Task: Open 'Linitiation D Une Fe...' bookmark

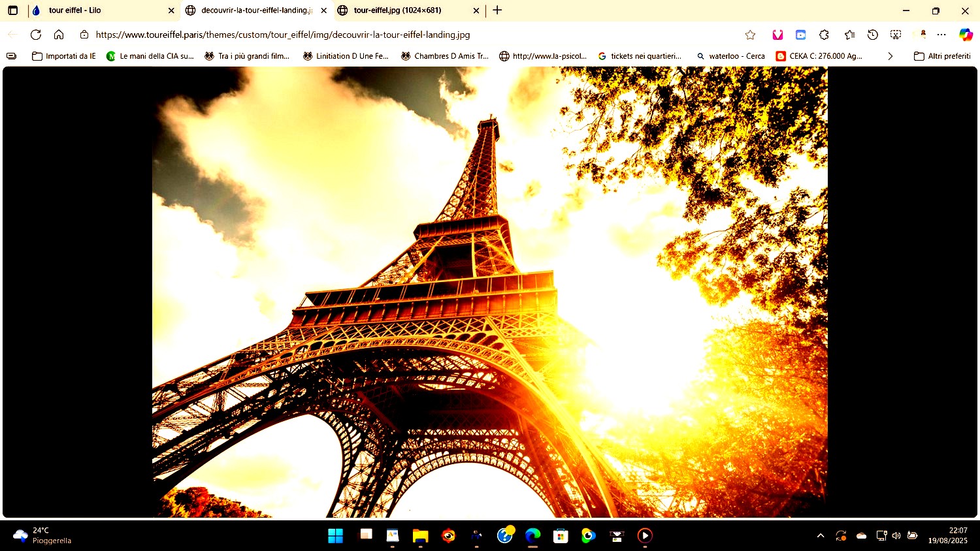Action: tap(346, 56)
